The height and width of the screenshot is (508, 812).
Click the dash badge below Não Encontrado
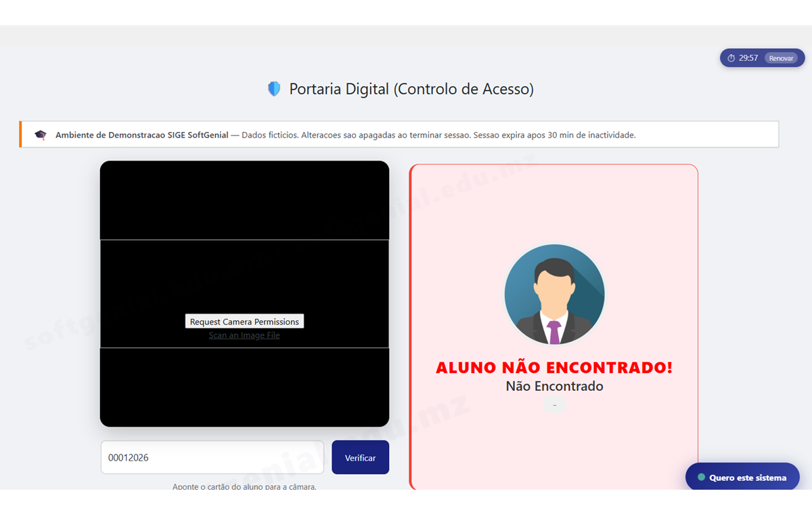(554, 404)
